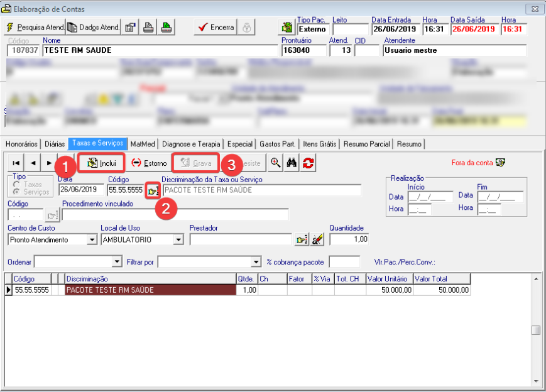Open Centro de Custo dropdown
This screenshot has height=392, width=546.
tap(92, 239)
